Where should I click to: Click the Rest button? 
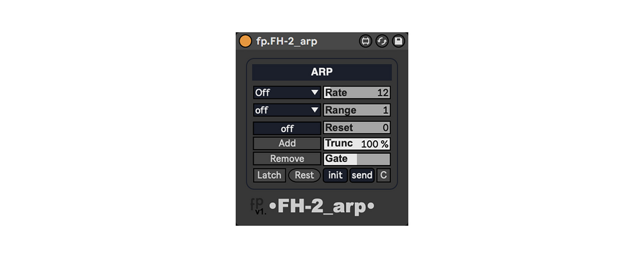tap(304, 175)
